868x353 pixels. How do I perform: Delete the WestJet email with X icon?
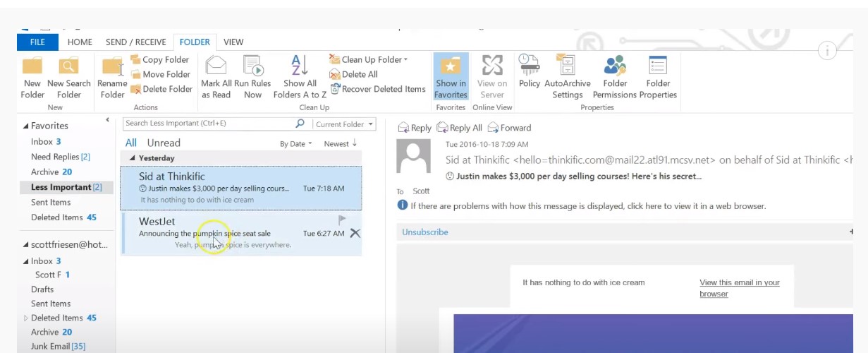[355, 234]
